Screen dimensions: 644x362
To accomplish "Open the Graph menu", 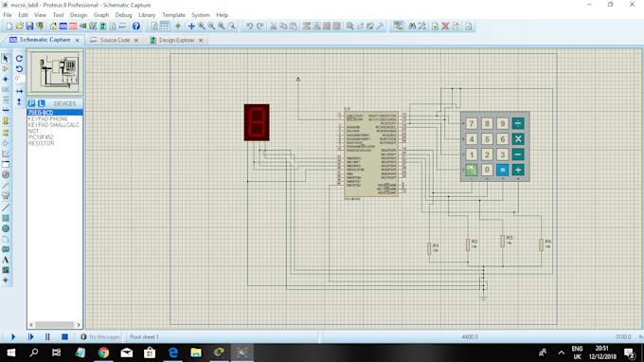I will [101, 15].
